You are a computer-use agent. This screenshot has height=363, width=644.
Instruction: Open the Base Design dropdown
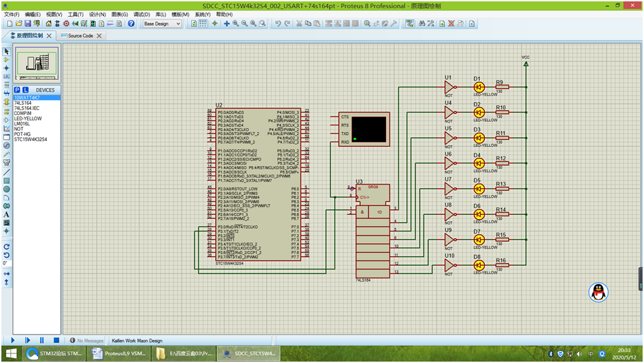point(162,23)
